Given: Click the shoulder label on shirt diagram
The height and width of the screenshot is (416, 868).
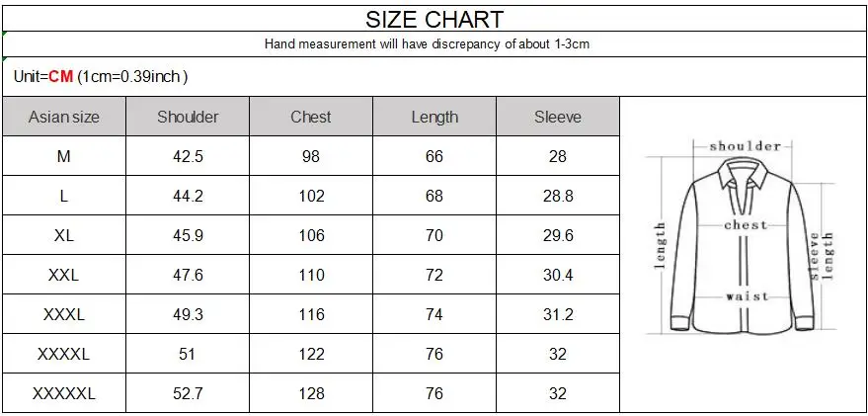Looking at the screenshot, I should [x=746, y=146].
